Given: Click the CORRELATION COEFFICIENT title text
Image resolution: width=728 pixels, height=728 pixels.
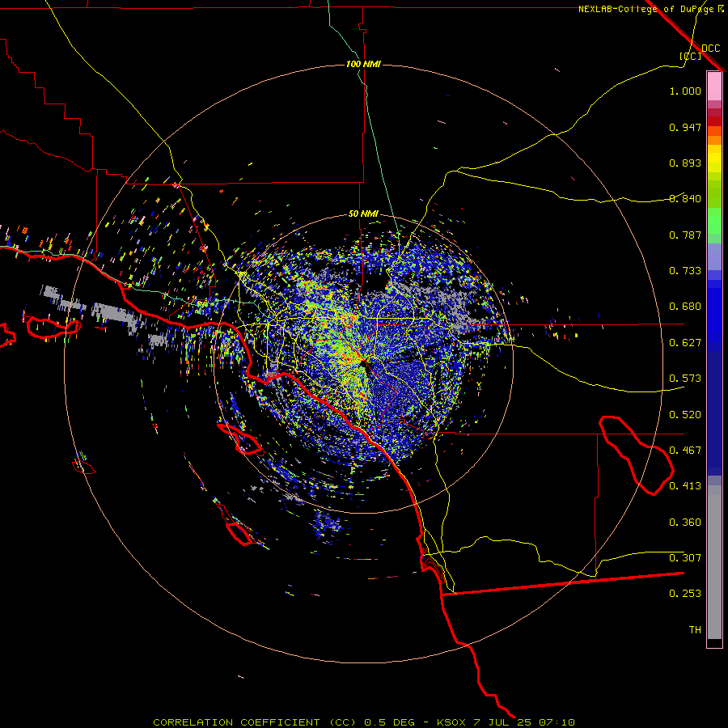Looking at the screenshot, I should point(236,722).
